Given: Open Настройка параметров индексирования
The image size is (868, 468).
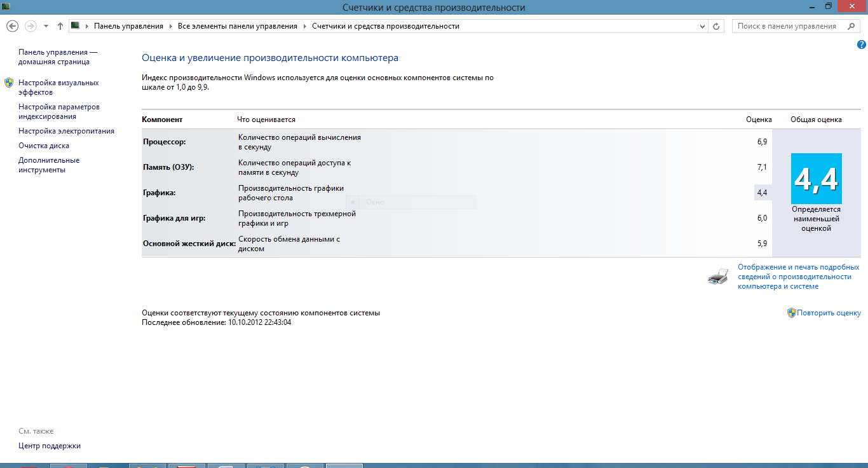Looking at the screenshot, I should coord(59,112).
